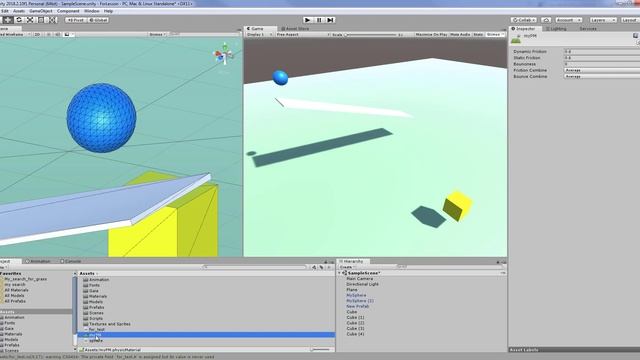Adjust Project panel icon size slider
This screenshot has height=360, width=640.
(320, 349)
